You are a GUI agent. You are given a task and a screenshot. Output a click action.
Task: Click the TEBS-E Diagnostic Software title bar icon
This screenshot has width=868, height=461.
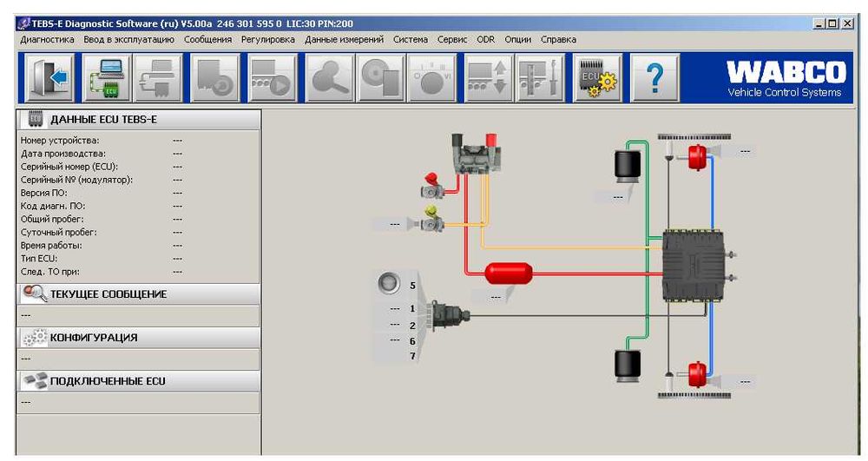[23, 23]
